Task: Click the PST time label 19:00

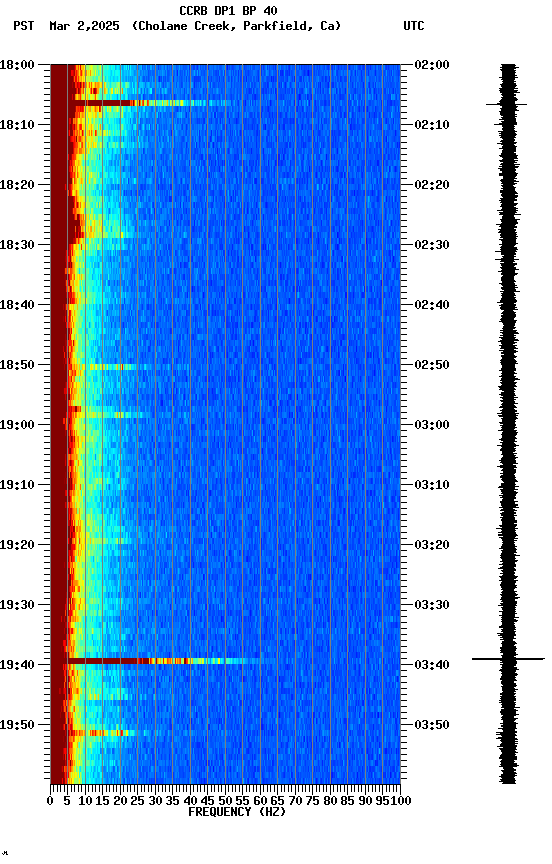Action: (x=17, y=425)
